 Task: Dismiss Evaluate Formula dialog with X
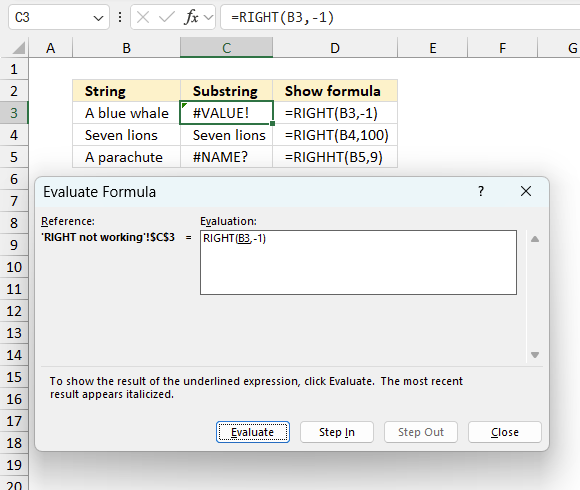[x=526, y=192]
